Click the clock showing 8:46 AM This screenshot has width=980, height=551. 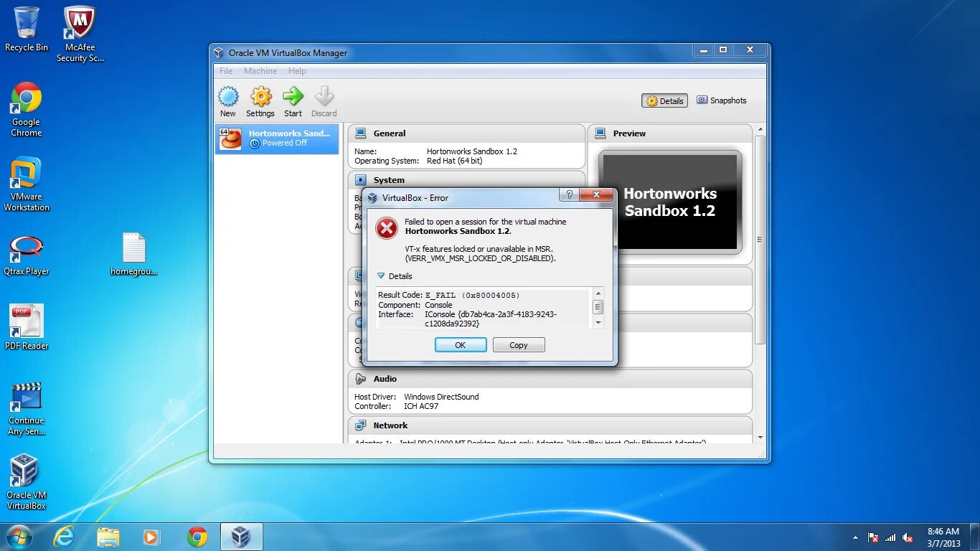pos(943,532)
